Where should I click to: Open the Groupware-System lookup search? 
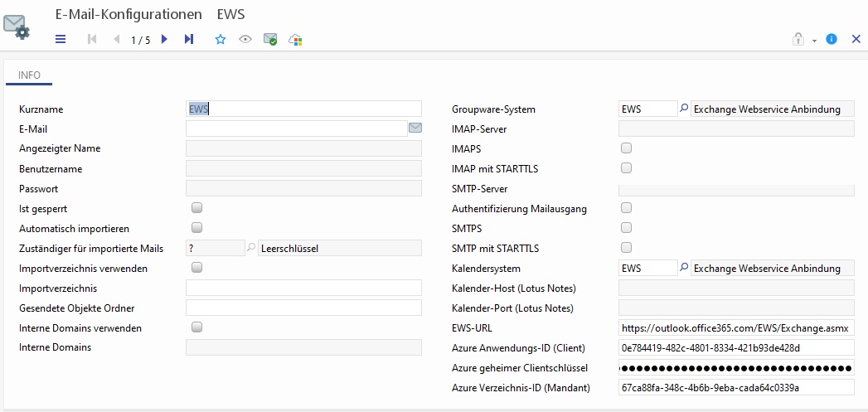pos(684,109)
